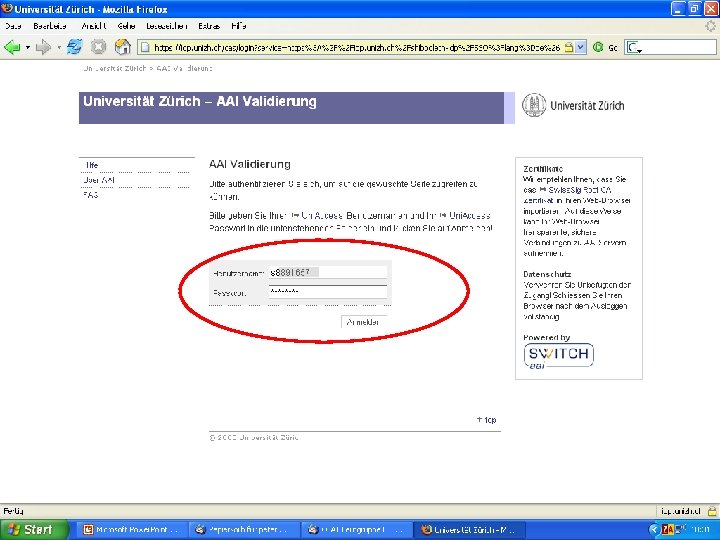Click the tray expand arrow icon
Image resolution: width=720 pixels, height=540 pixels.
click(x=655, y=530)
